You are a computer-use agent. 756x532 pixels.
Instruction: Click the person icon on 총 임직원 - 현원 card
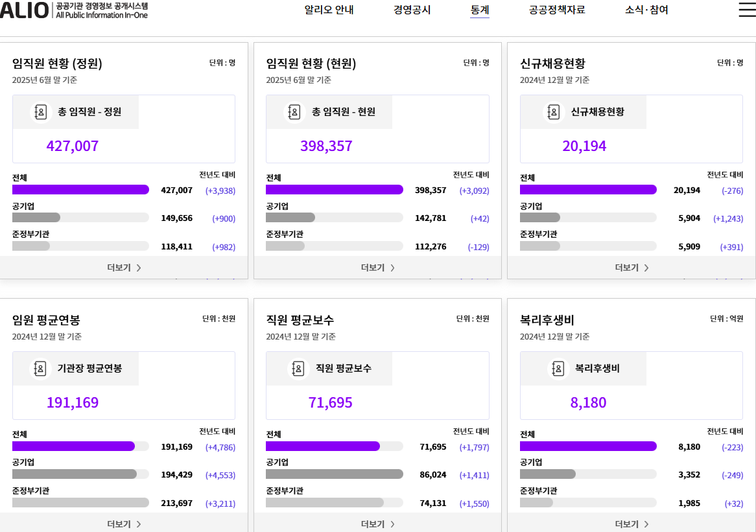(x=294, y=111)
